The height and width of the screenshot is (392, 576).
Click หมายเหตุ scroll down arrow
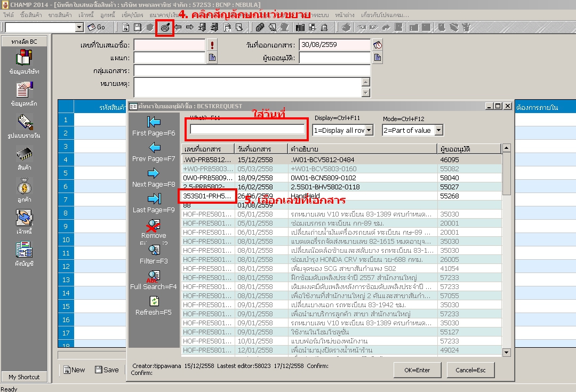(x=365, y=93)
